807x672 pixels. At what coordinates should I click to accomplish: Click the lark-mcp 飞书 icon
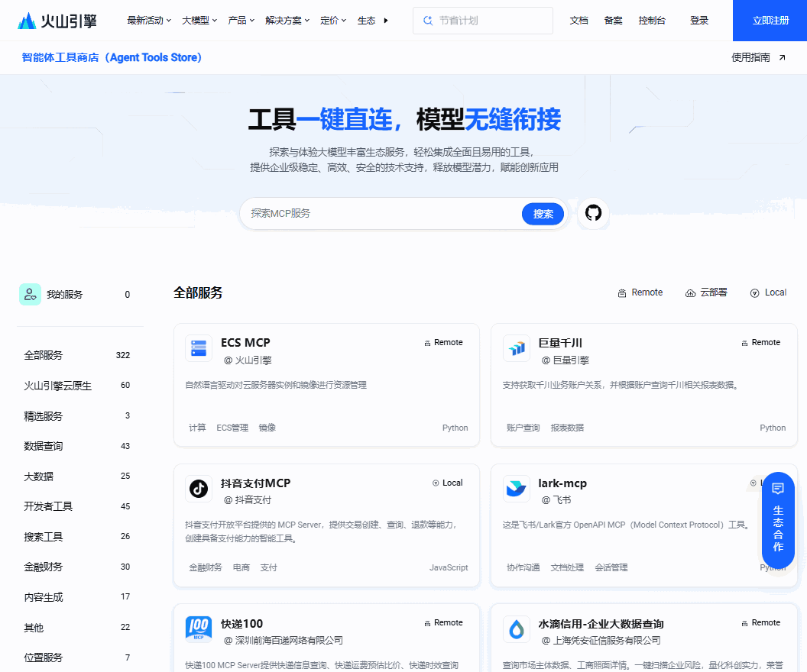[517, 489]
